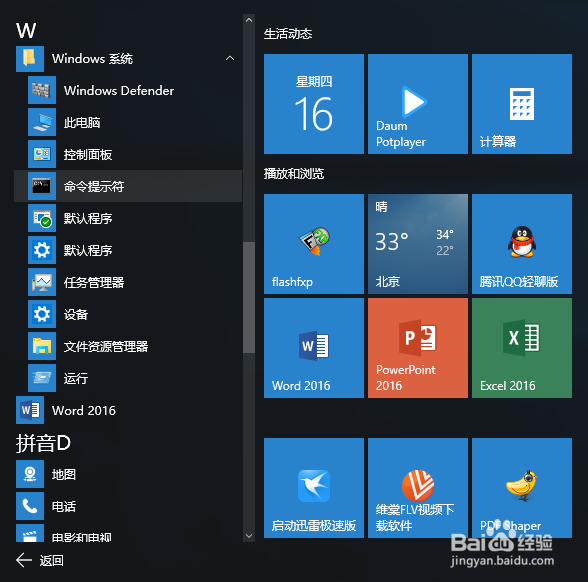Image resolution: width=588 pixels, height=582 pixels.
Task: Open 地图 map icon
Action: (x=30, y=474)
